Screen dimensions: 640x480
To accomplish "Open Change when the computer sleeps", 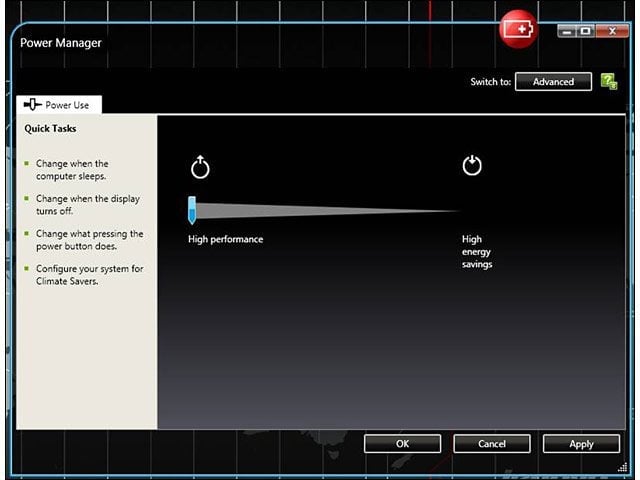I will pyautogui.click(x=72, y=170).
